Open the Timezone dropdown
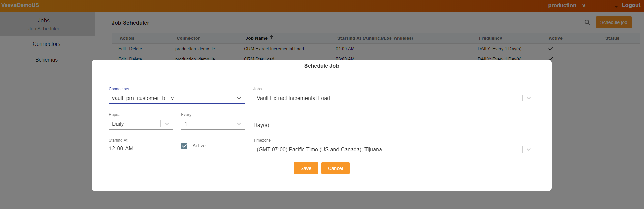644x209 pixels. pos(528,150)
